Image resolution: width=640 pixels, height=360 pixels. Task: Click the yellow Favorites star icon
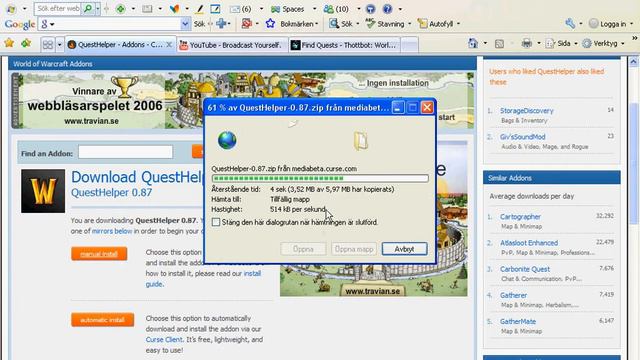(x=9, y=43)
